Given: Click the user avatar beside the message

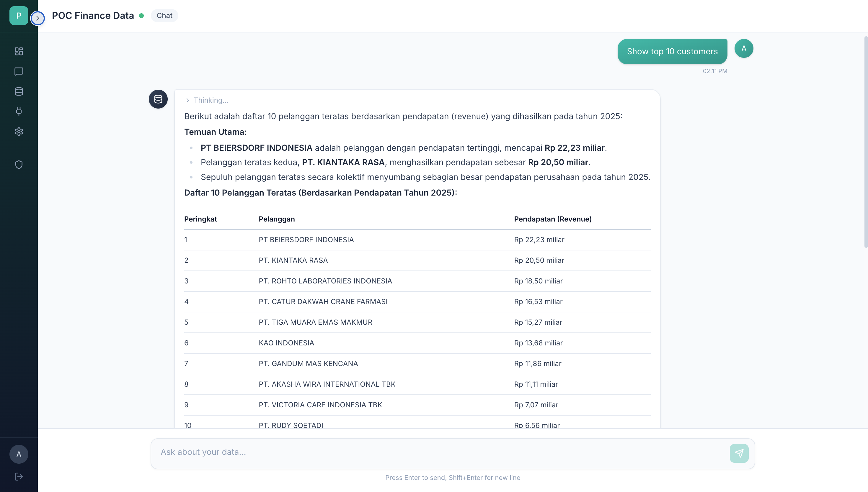Looking at the screenshot, I should tap(744, 48).
